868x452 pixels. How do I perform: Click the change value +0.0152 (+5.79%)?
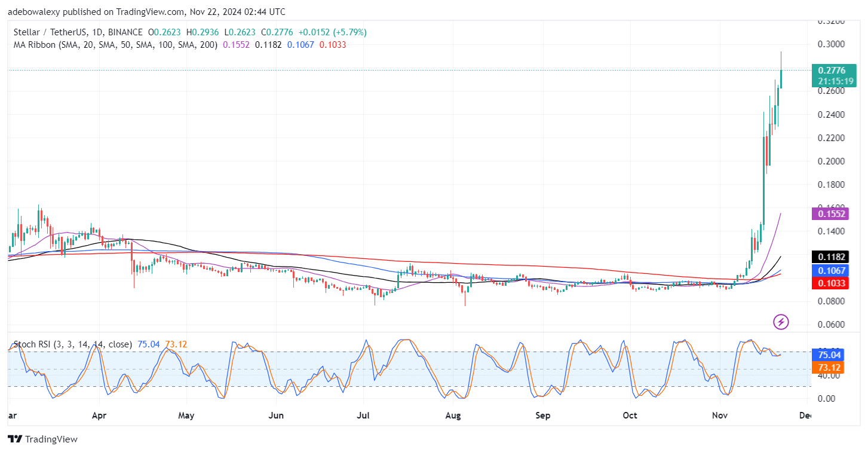[x=333, y=32]
